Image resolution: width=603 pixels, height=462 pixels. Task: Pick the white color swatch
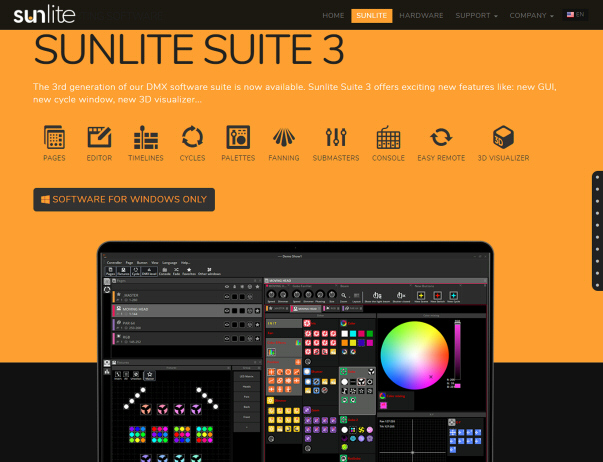coord(345,334)
